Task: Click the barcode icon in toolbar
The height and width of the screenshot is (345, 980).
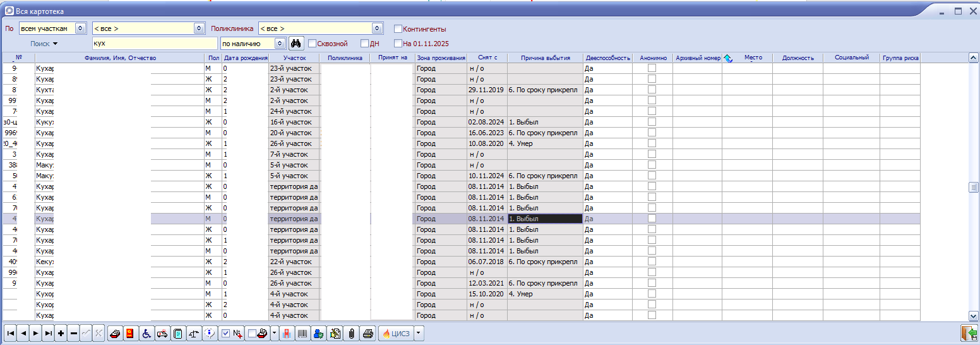Action: (x=303, y=334)
